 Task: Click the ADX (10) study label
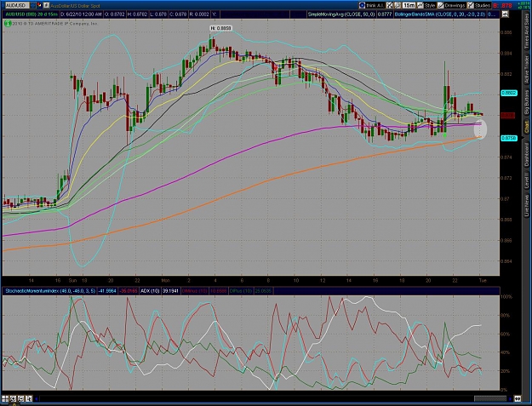pyautogui.click(x=150, y=291)
